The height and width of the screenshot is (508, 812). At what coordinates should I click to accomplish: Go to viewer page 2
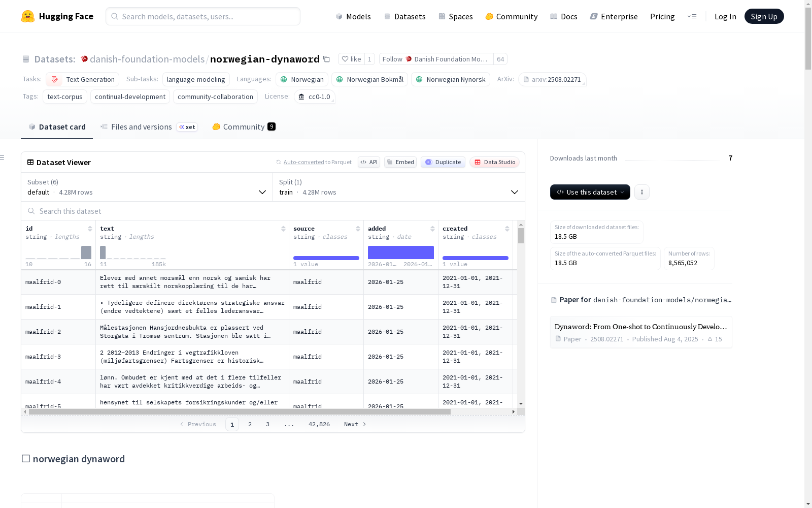coord(250,424)
